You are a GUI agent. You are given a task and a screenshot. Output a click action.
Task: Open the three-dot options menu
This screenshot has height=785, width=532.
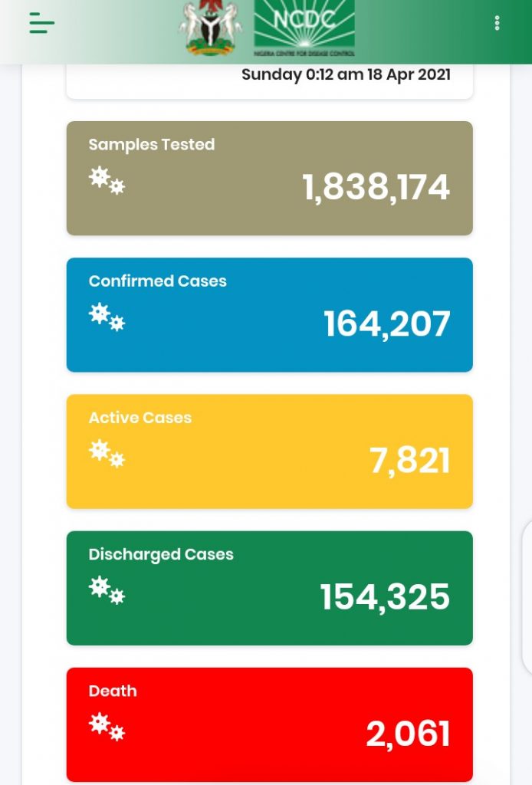tap(497, 24)
